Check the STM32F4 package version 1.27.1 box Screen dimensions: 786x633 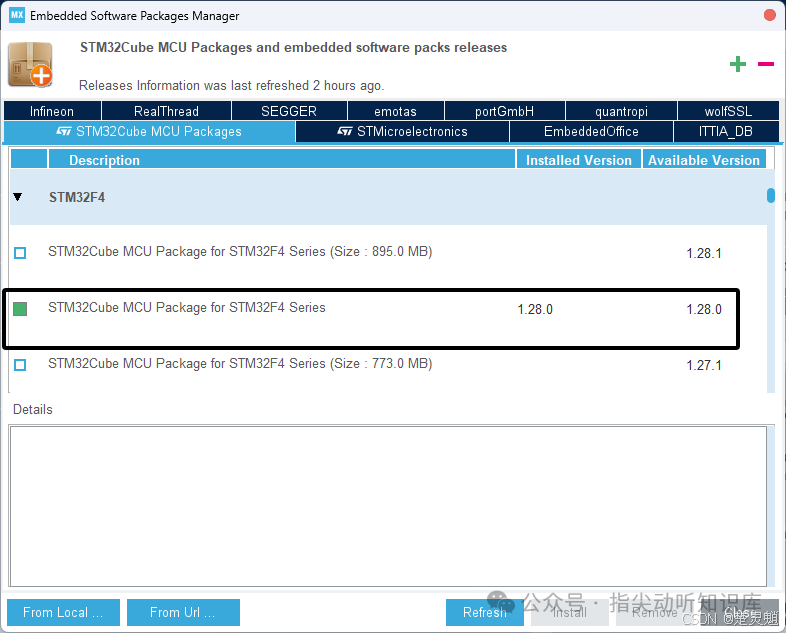[20, 365]
